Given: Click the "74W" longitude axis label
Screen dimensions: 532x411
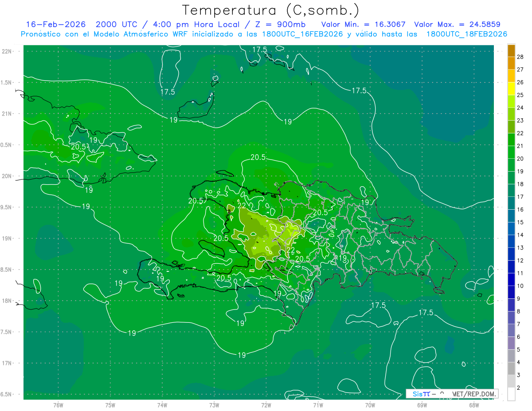Looking at the screenshot, I should (162, 405).
